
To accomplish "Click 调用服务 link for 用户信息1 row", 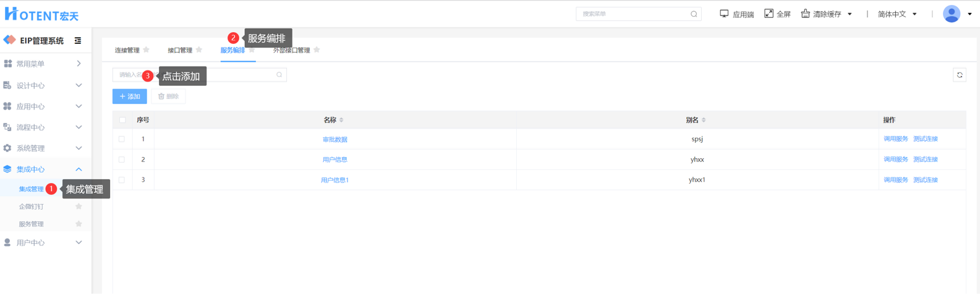I will coord(896,180).
